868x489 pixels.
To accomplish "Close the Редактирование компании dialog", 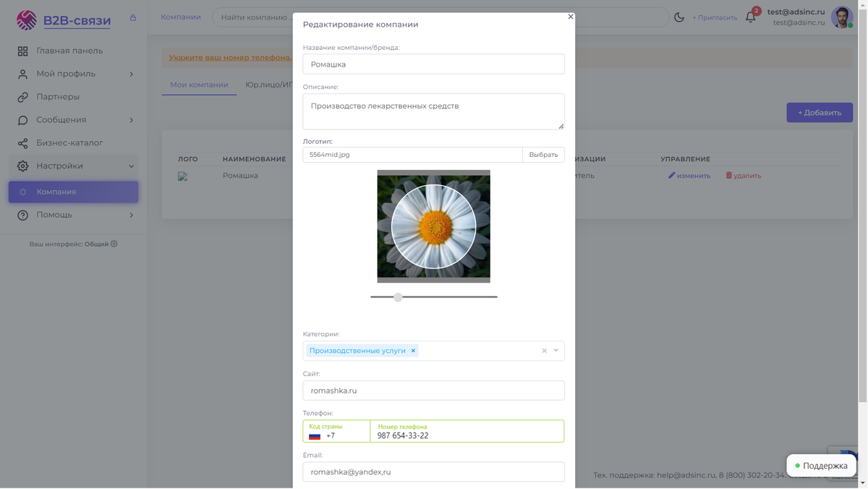I will pos(571,17).
